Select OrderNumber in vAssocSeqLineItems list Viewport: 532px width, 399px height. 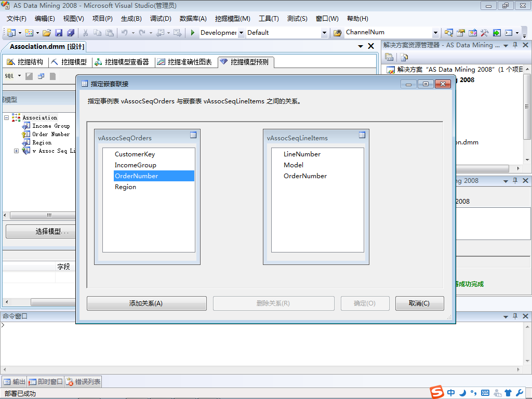point(305,176)
